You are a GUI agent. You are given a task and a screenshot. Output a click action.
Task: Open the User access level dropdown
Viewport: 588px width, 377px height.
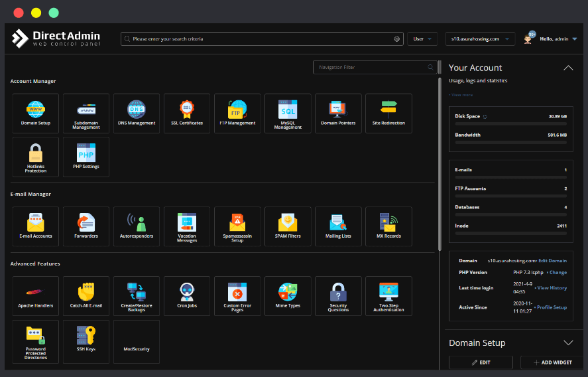pyautogui.click(x=422, y=39)
